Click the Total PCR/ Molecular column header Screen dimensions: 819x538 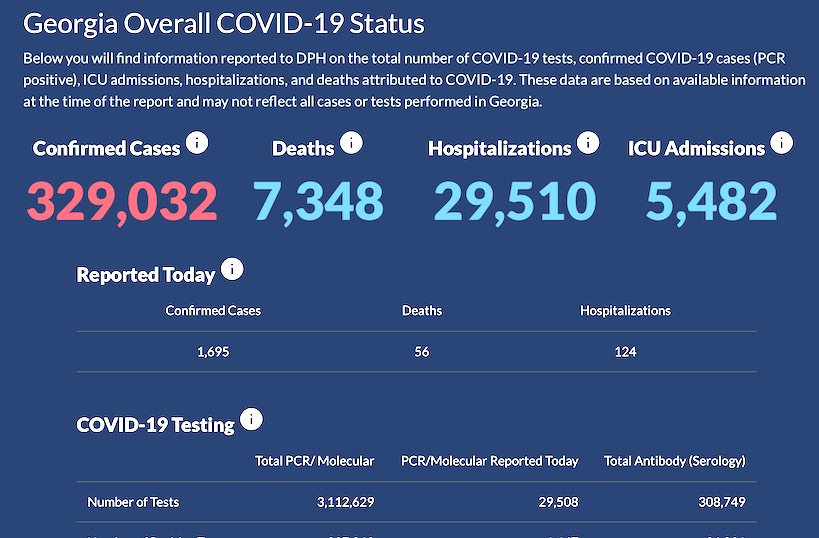[315, 461]
